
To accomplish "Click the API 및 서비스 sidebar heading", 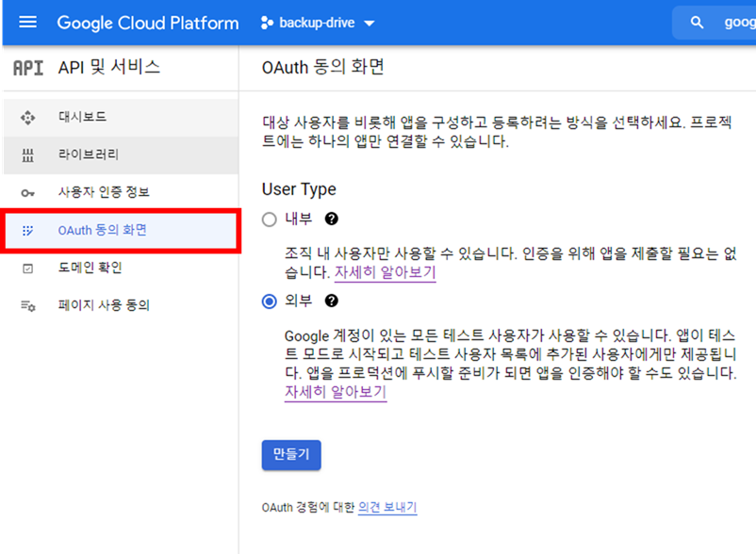I will (109, 67).
